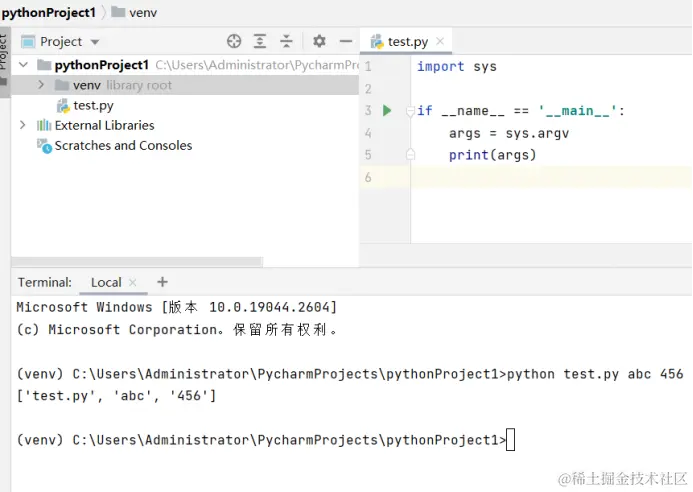Select Scratches and Consoles tree item
The height and width of the screenshot is (492, 693).
tap(123, 145)
